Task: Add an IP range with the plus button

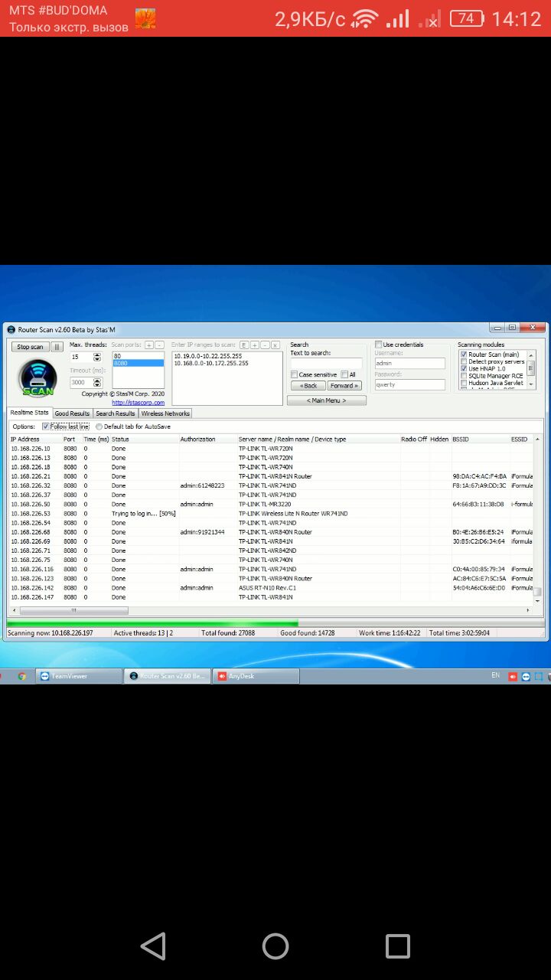Action: pos(255,345)
